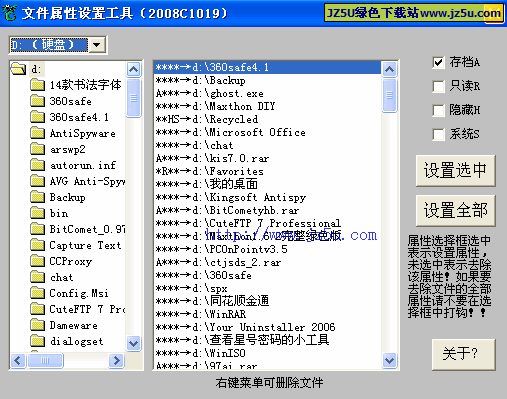Select d:\chat in file list

[x=267, y=145]
